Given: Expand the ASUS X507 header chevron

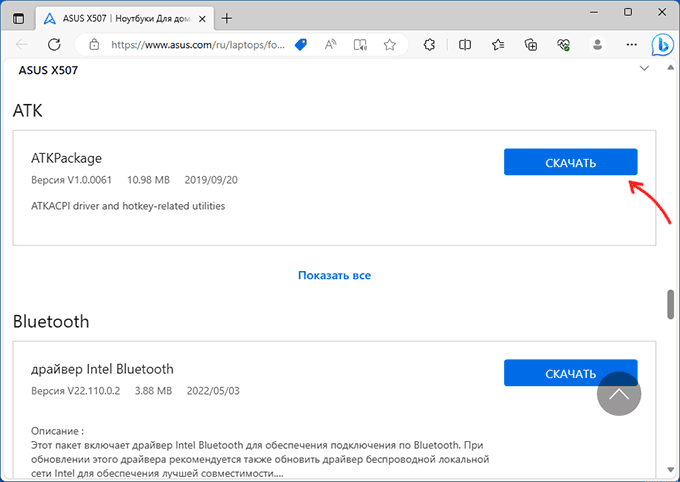Looking at the screenshot, I should coord(644,69).
